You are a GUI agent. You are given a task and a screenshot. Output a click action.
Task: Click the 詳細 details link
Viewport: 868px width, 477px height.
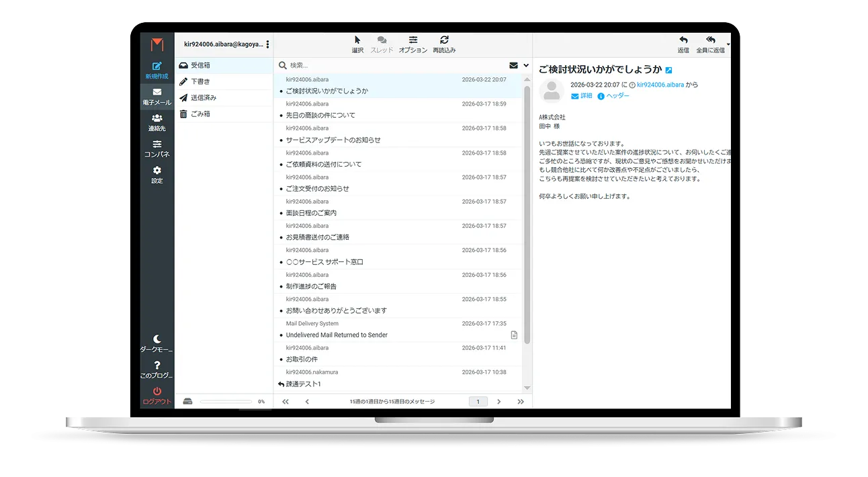tap(582, 96)
